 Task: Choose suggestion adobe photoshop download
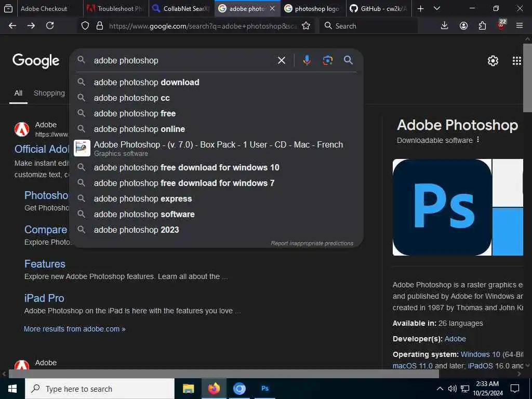[217, 82]
